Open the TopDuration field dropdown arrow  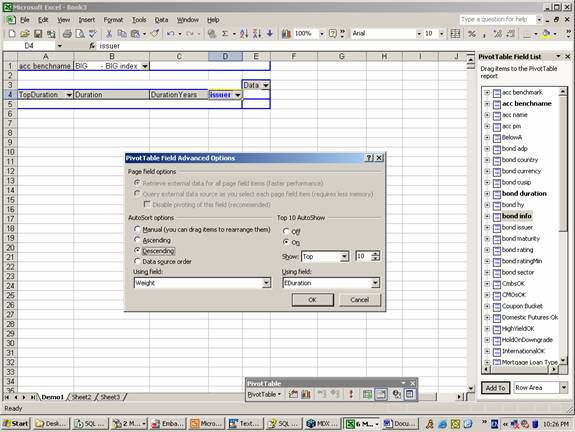click(x=69, y=95)
